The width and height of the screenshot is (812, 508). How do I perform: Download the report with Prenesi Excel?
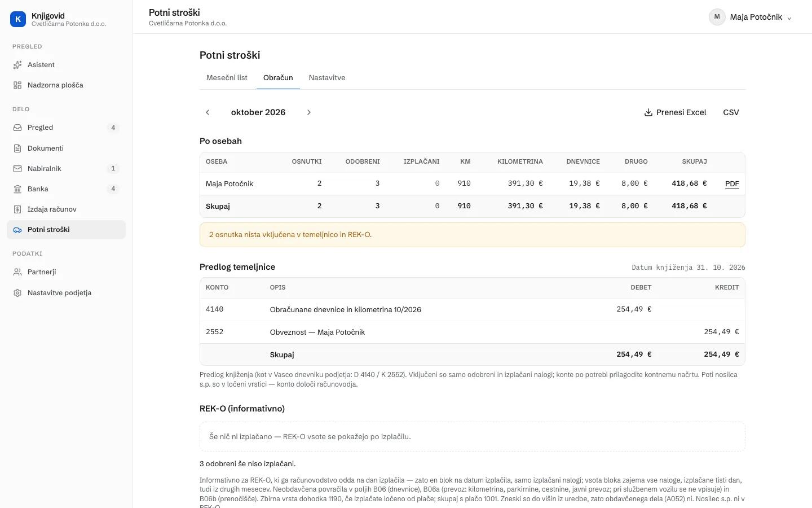tap(675, 112)
